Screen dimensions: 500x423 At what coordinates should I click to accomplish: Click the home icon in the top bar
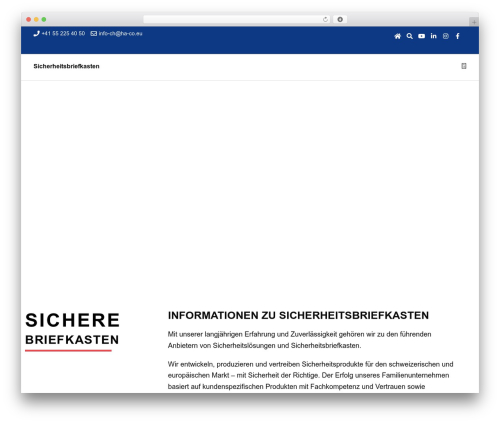pos(397,36)
